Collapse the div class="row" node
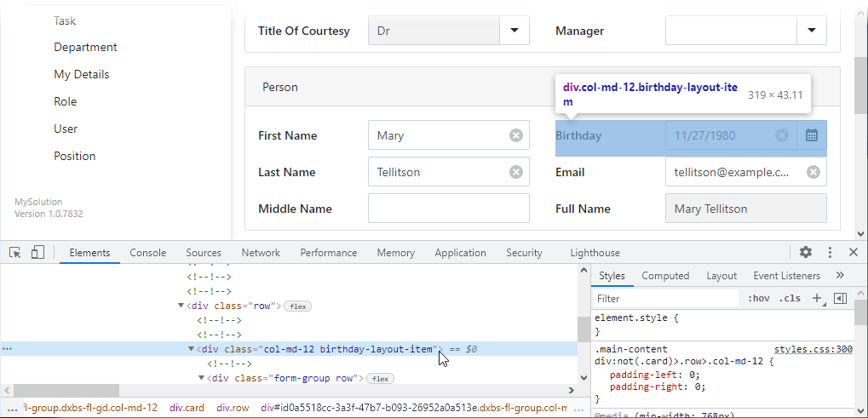Screen dimensions: 868x418 [x=181, y=306]
